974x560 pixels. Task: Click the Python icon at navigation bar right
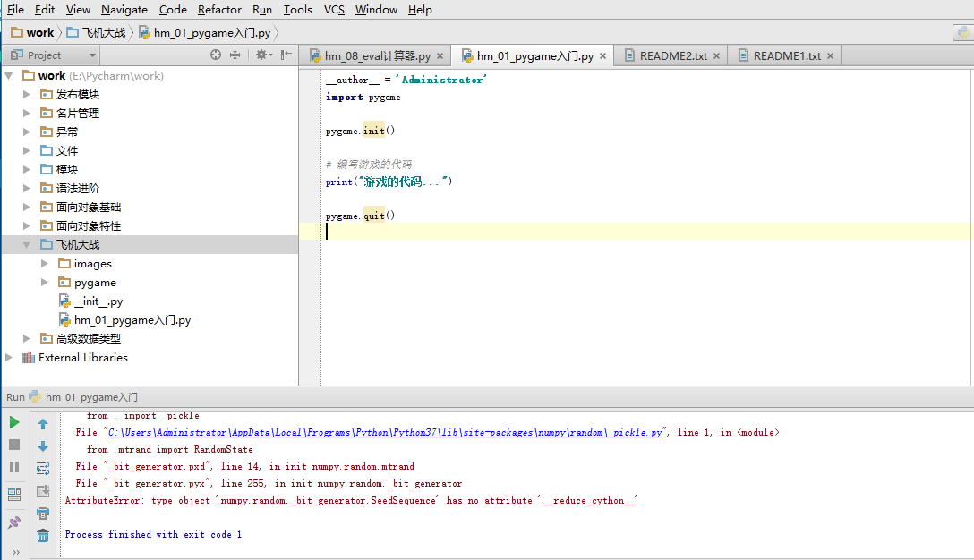point(963,32)
